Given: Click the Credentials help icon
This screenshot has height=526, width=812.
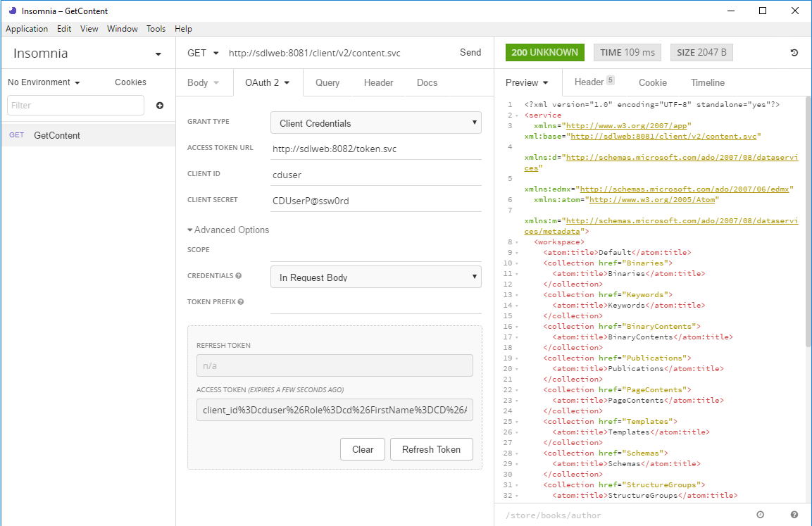Looking at the screenshot, I should pos(239,276).
